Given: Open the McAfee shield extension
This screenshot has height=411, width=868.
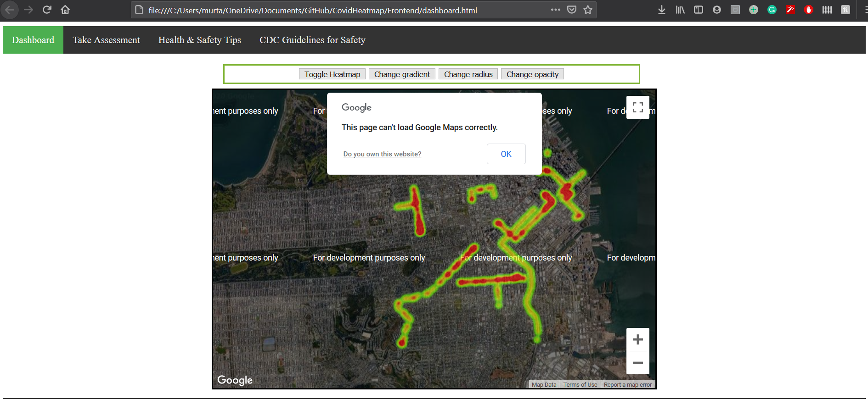Looking at the screenshot, I should point(735,10).
